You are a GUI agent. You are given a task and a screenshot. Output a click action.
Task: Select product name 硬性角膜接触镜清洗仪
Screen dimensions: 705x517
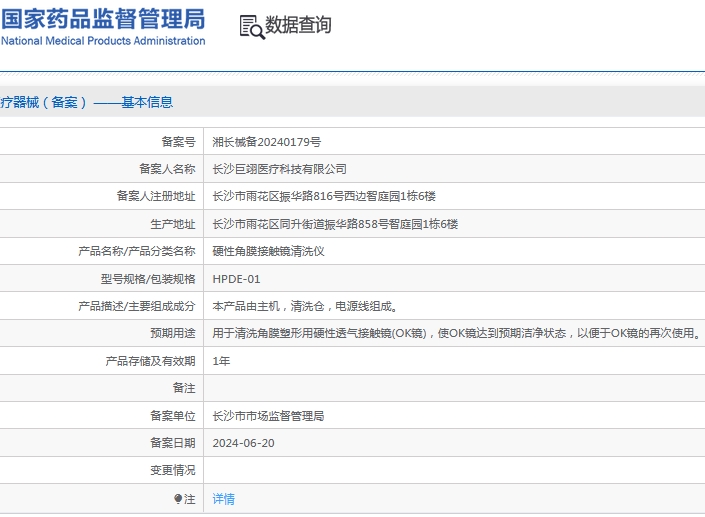[x=268, y=251]
